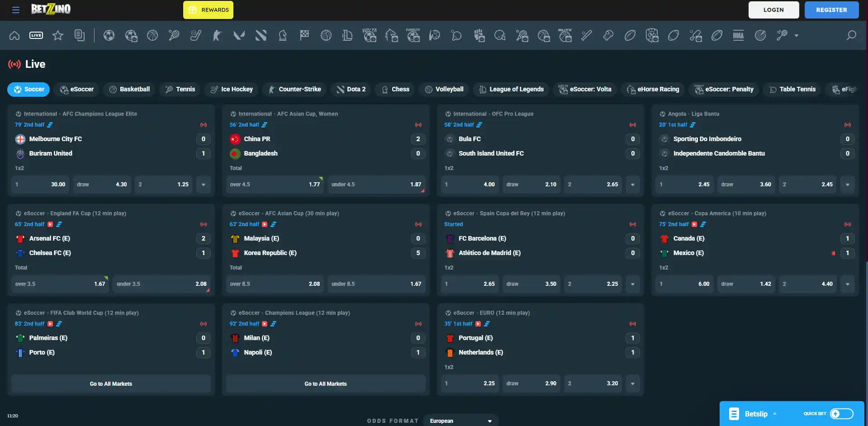Expand more markets for Portugal (E) match
This screenshot has width=868, height=426.
click(x=633, y=383)
